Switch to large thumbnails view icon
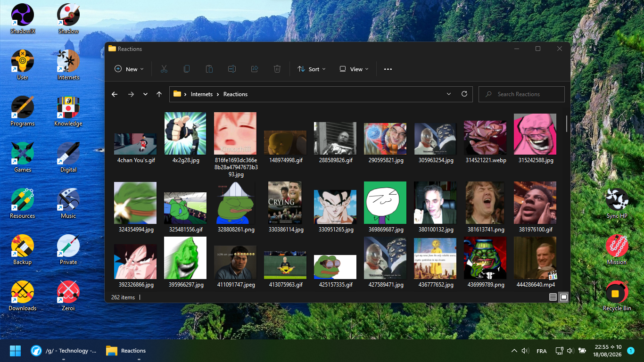 tap(563, 297)
